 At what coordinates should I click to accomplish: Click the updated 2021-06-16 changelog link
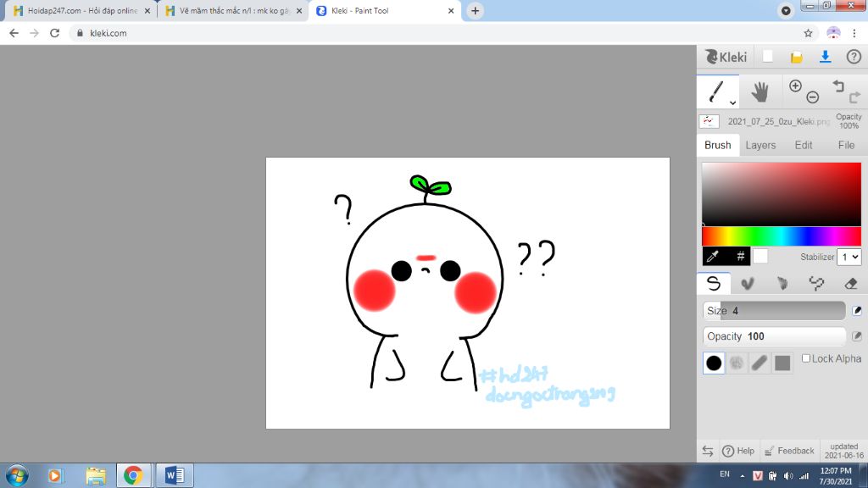click(x=843, y=451)
